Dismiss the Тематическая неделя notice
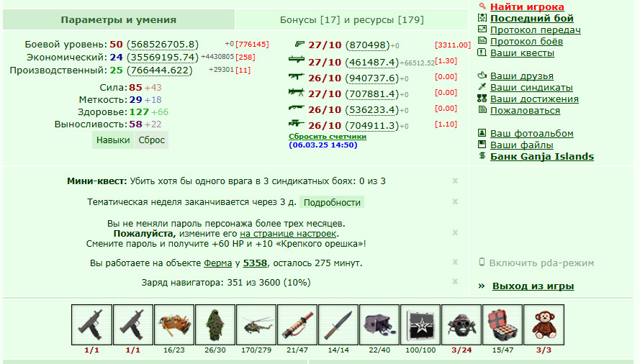The image size is (640, 364). tap(455, 201)
